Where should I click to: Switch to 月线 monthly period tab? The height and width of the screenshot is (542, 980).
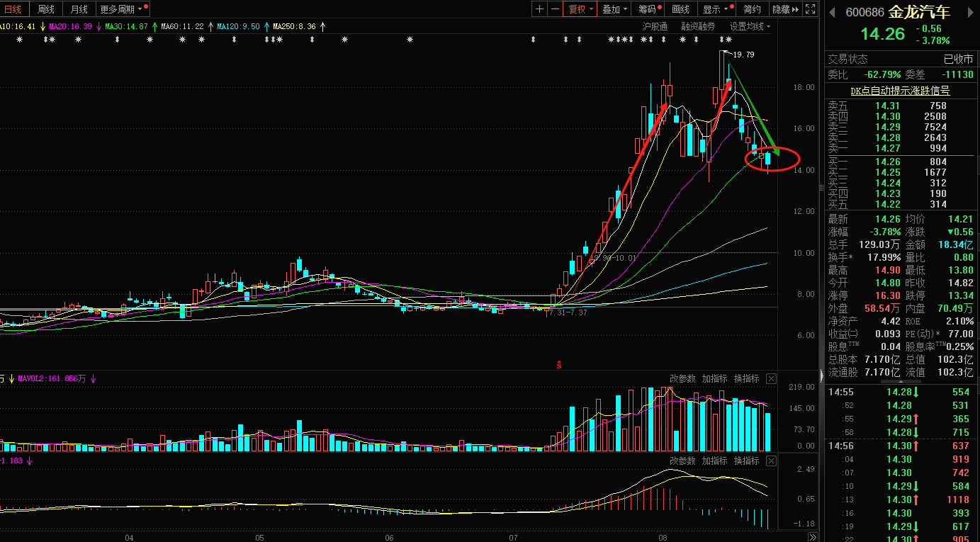click(x=79, y=9)
